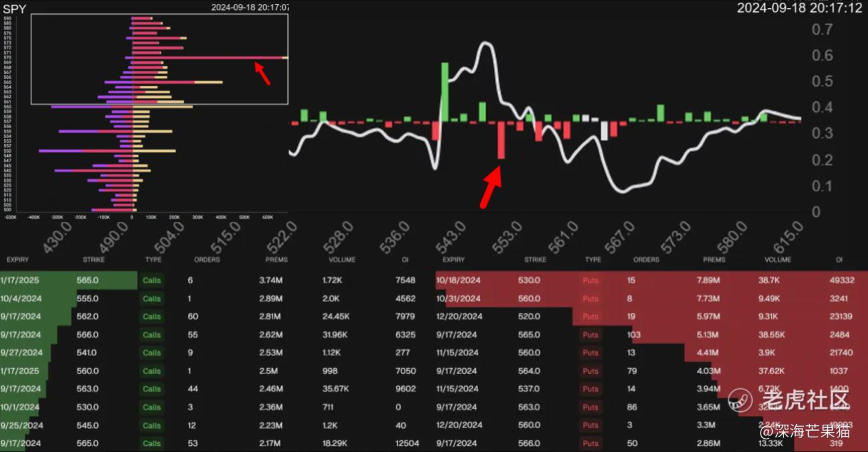This screenshot has width=868, height=452.
Task: Click the 0.7 y-axis value
Action: click(822, 29)
